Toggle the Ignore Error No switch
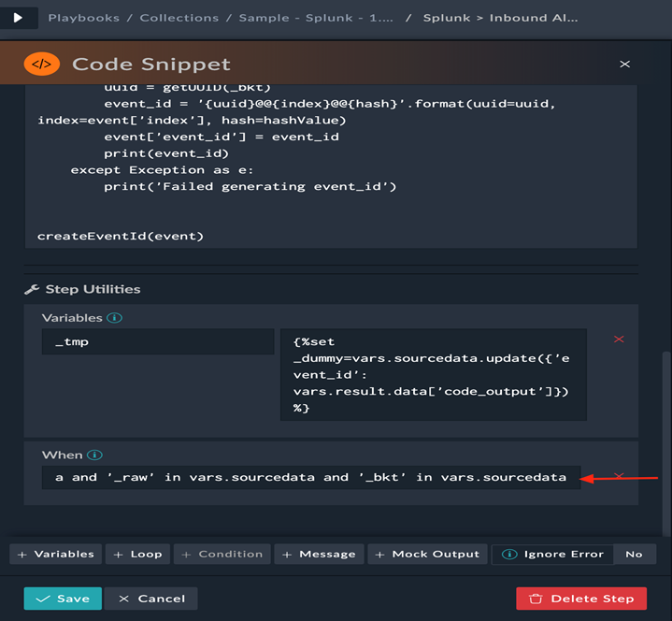The width and height of the screenshot is (672, 621). coord(634,554)
